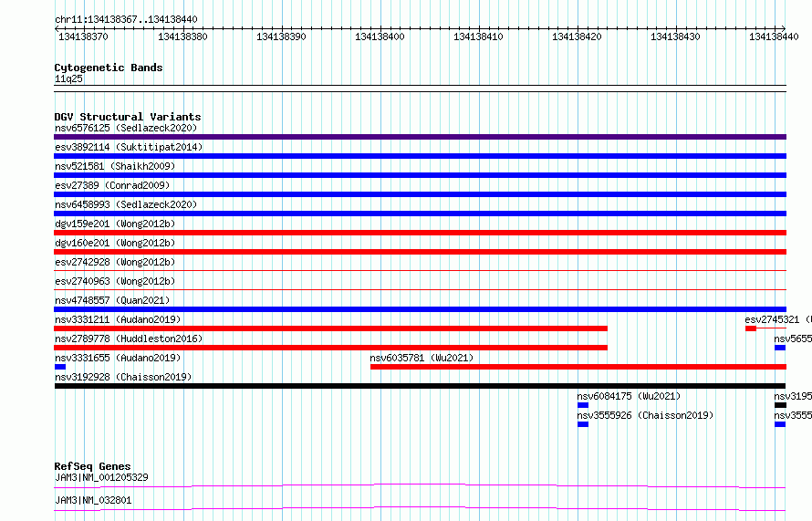Image resolution: width=812 pixels, height=521 pixels.
Task: Click the RefSeq Genes track title
Action: pos(92,466)
